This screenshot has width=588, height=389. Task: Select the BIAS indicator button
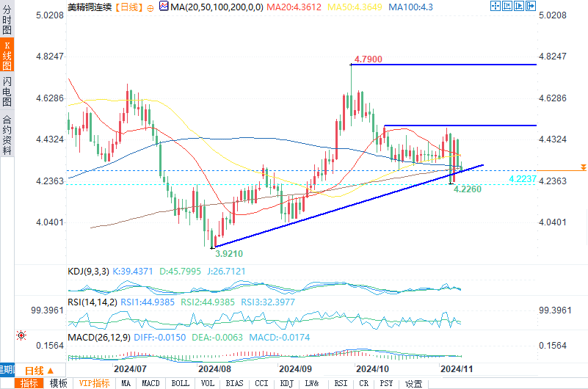[234, 383]
